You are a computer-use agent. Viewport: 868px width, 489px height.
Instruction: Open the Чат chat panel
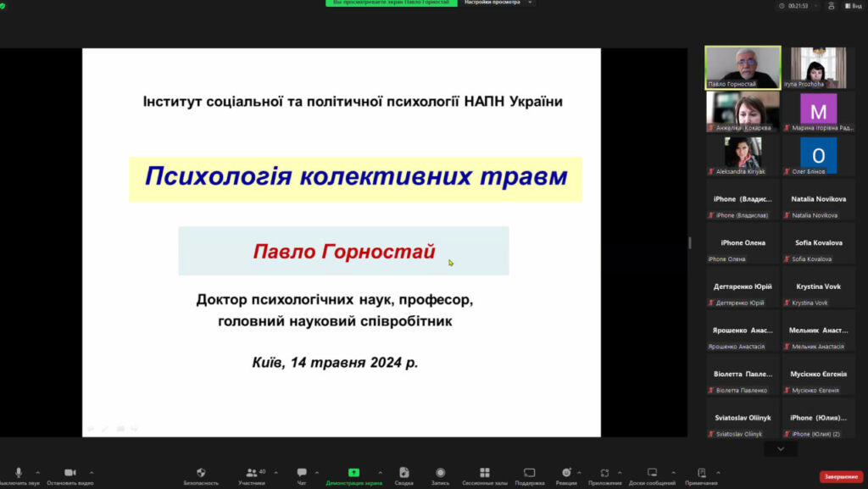(302, 473)
